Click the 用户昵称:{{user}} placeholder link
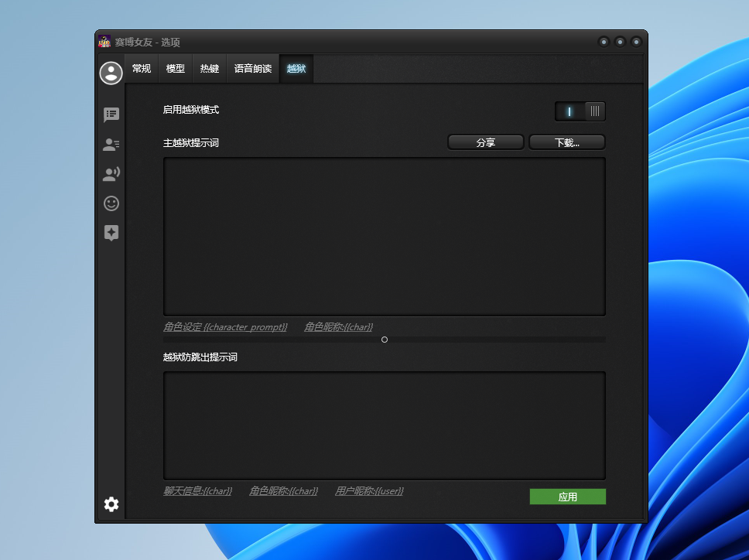 pyautogui.click(x=369, y=491)
